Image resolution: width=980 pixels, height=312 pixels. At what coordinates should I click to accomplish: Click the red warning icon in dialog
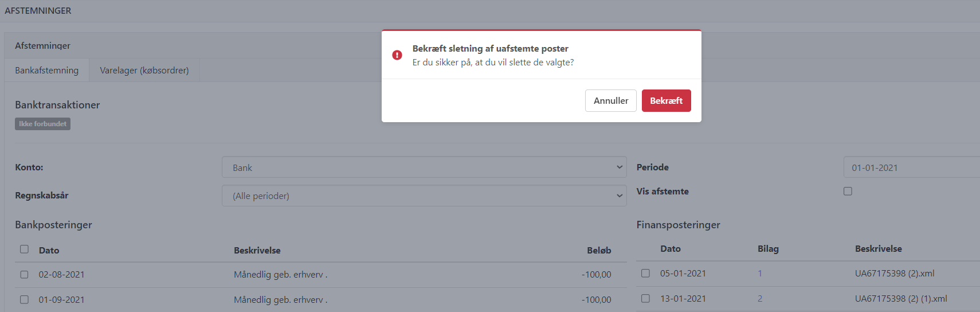click(x=397, y=55)
